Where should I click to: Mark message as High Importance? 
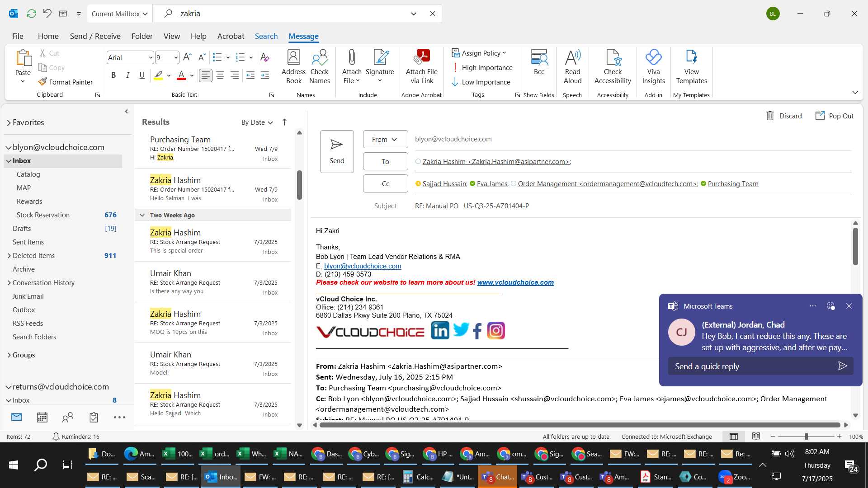482,68
